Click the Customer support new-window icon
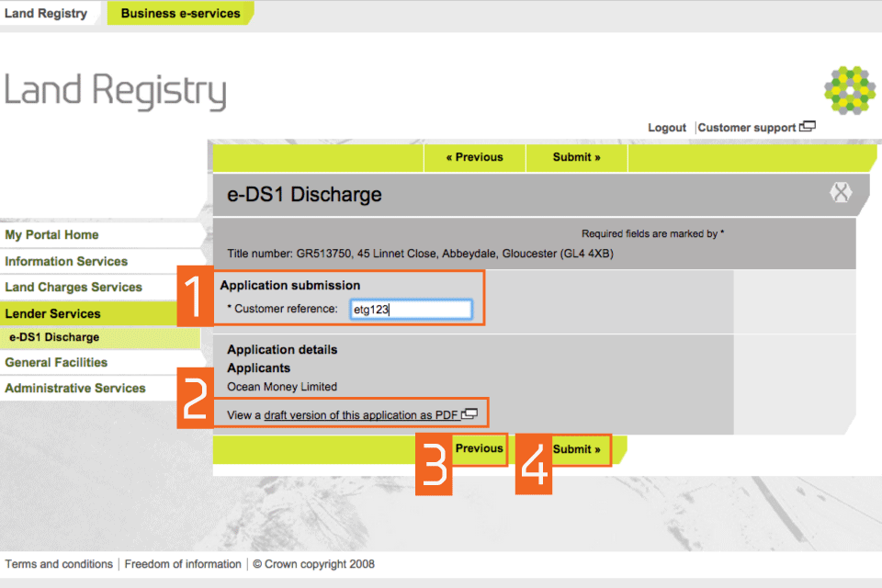The image size is (882, 588). click(x=808, y=127)
